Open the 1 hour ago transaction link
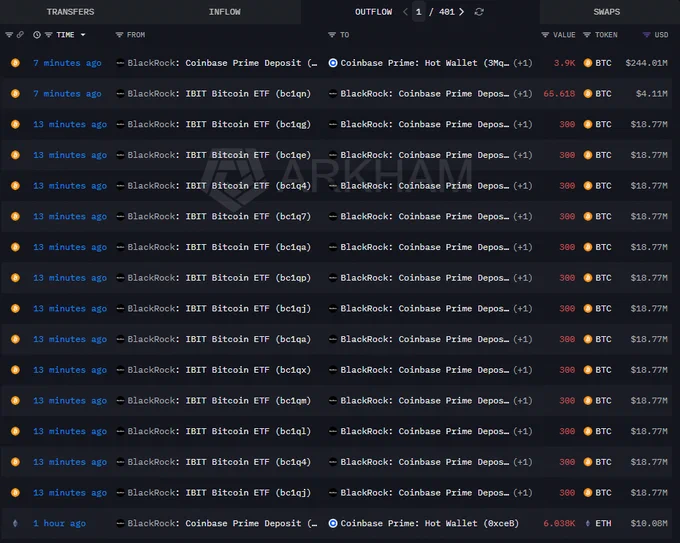The image size is (680, 543). coord(59,523)
